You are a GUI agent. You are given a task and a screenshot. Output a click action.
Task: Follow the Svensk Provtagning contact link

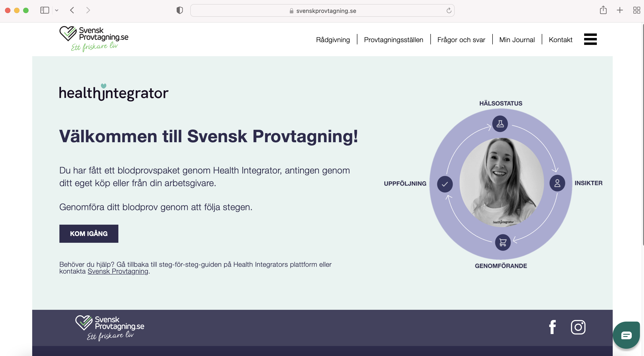pyautogui.click(x=118, y=271)
